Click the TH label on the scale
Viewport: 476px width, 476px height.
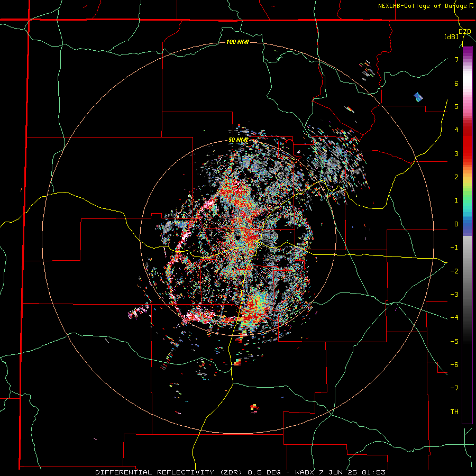coord(454,411)
